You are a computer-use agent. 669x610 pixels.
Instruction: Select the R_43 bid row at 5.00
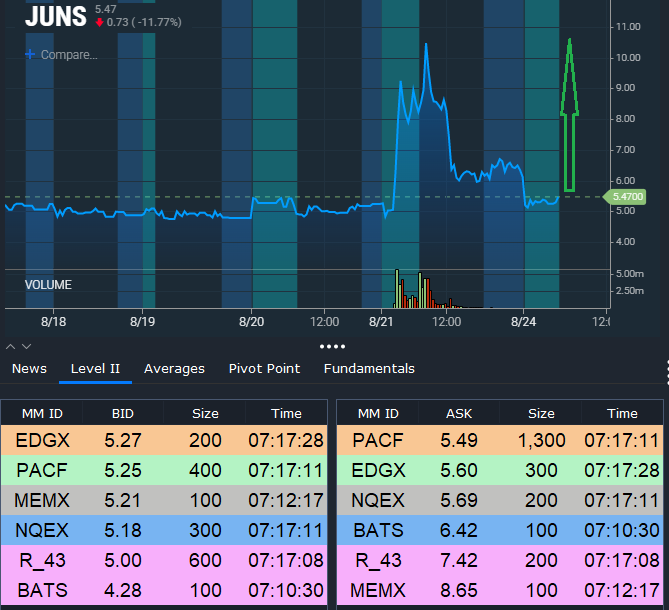(x=164, y=560)
